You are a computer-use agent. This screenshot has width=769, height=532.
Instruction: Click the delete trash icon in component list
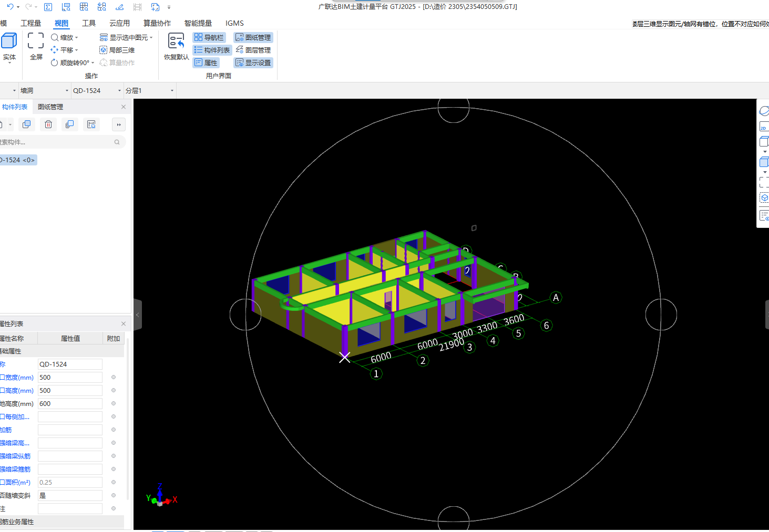(48, 124)
